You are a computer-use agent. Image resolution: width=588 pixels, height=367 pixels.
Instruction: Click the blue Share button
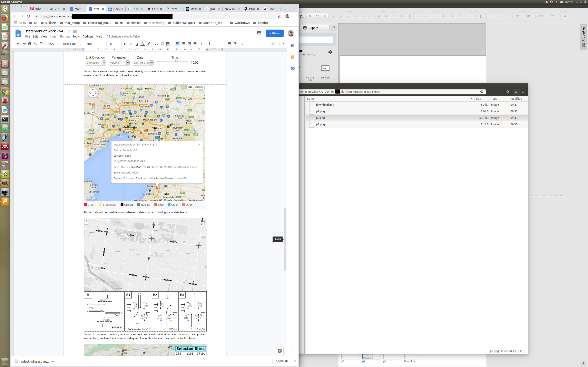(x=274, y=33)
